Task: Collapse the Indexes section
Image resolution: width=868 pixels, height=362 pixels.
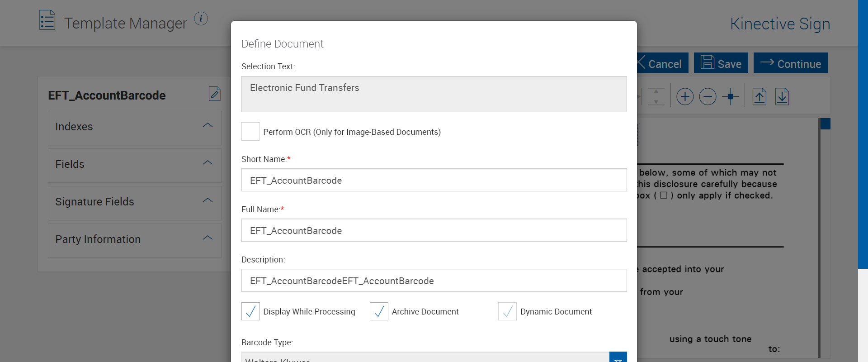Action: pos(208,125)
